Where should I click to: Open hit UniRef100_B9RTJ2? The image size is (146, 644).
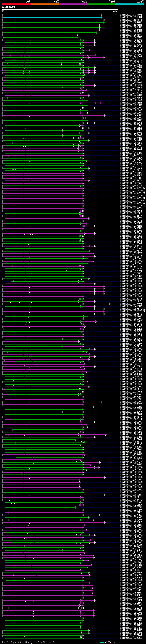coord(131,20)
